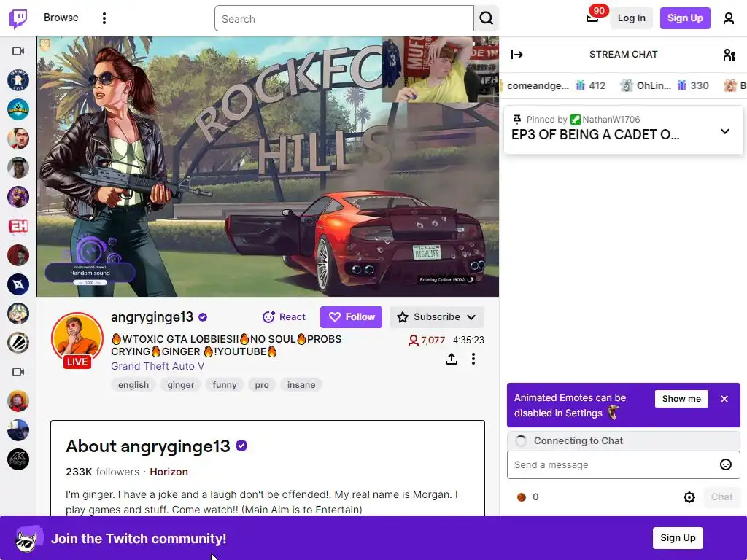Screen dimensions: 747x560
Task: Open the angryginge13 channel name link
Action: tap(152, 317)
